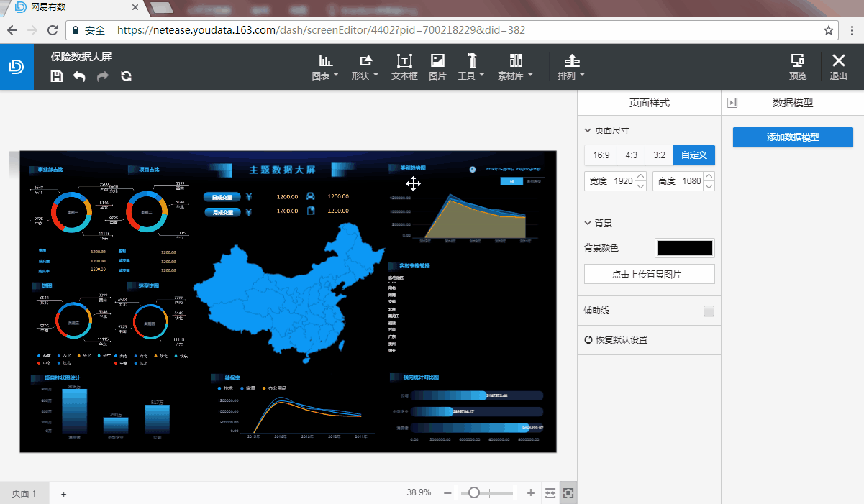Zoom in with the plus button
This screenshot has height=504, width=864.
pos(531,492)
